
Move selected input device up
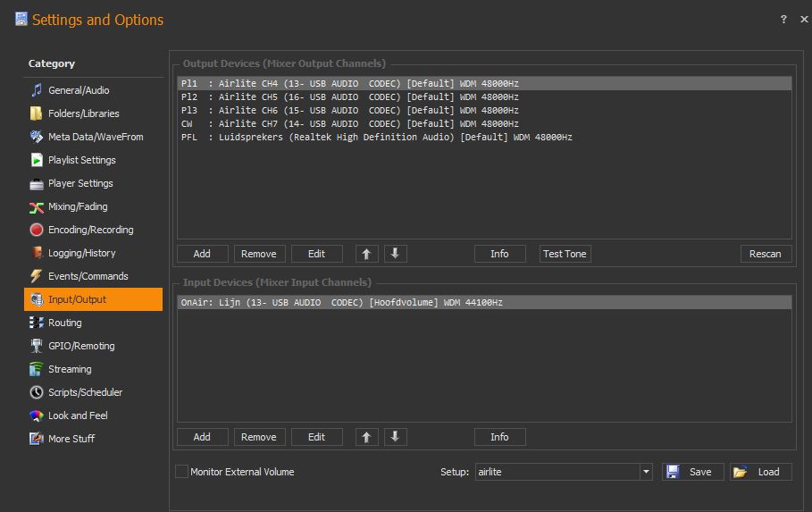tap(366, 437)
